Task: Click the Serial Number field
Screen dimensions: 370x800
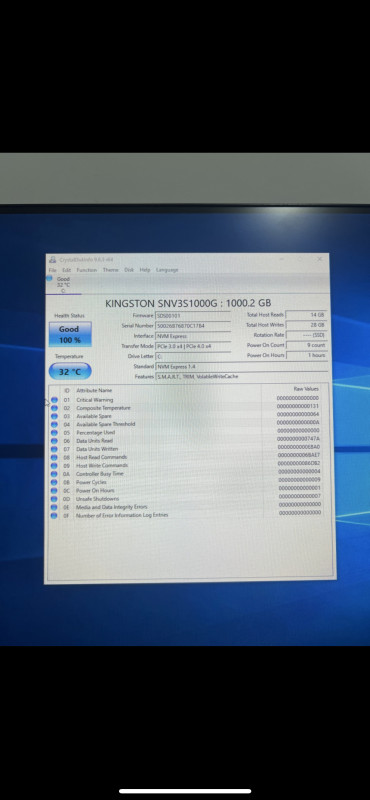Action: pos(193,326)
